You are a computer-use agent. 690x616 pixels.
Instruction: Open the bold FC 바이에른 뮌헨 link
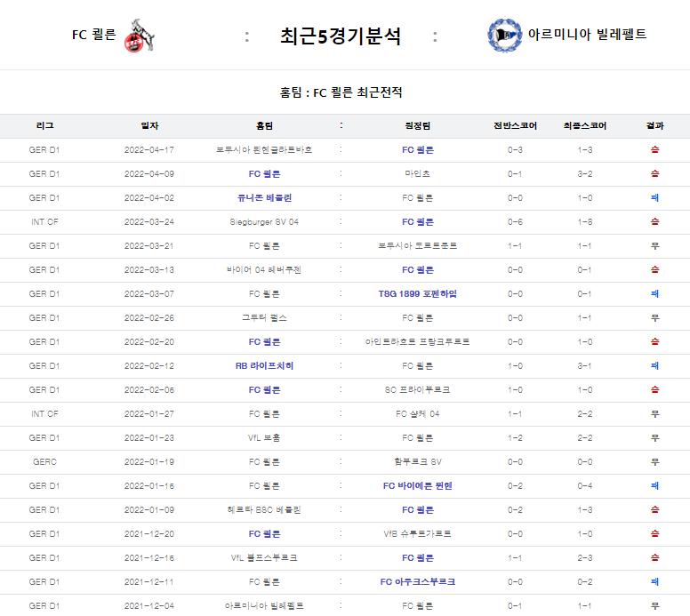click(418, 485)
